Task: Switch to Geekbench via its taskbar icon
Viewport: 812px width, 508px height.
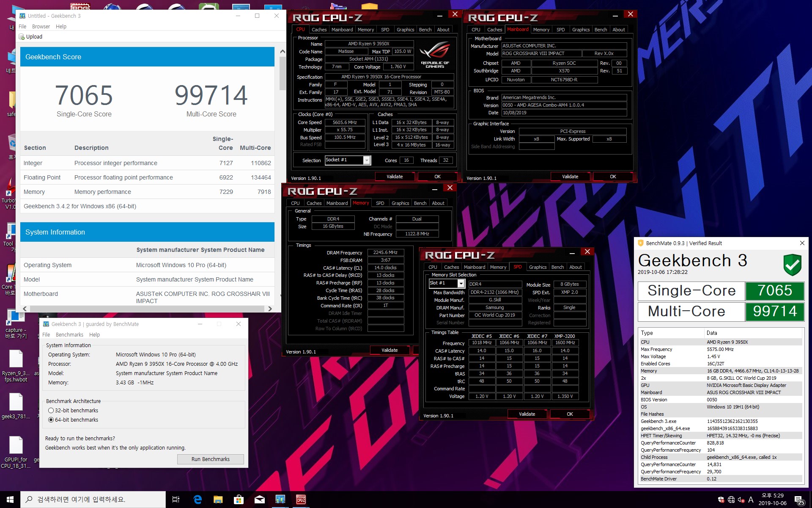Action: coord(280,500)
